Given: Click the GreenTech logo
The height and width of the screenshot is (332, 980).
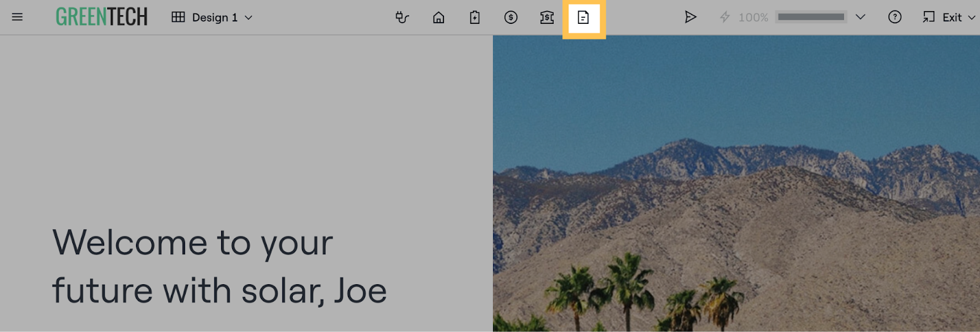Looking at the screenshot, I should (x=102, y=17).
